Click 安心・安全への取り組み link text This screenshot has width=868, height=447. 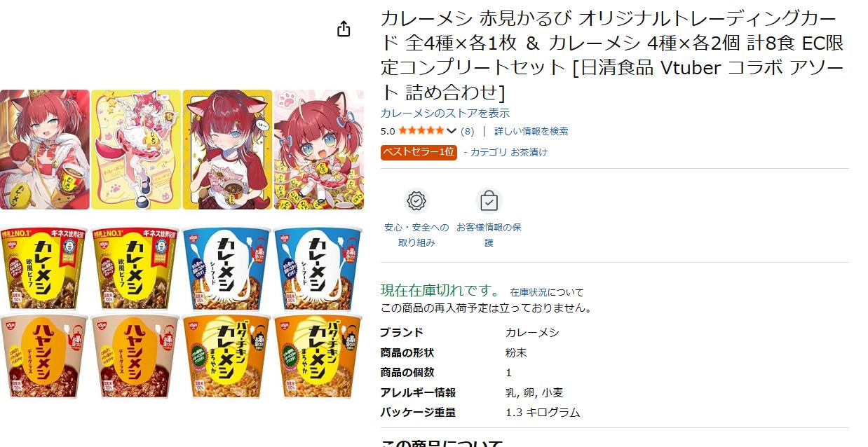pos(417,235)
